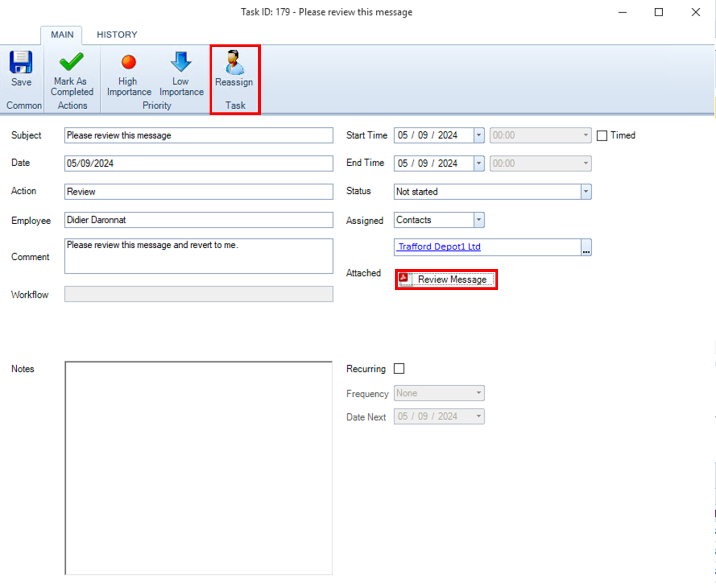Expand the Assigned Contacts dropdown

click(479, 220)
